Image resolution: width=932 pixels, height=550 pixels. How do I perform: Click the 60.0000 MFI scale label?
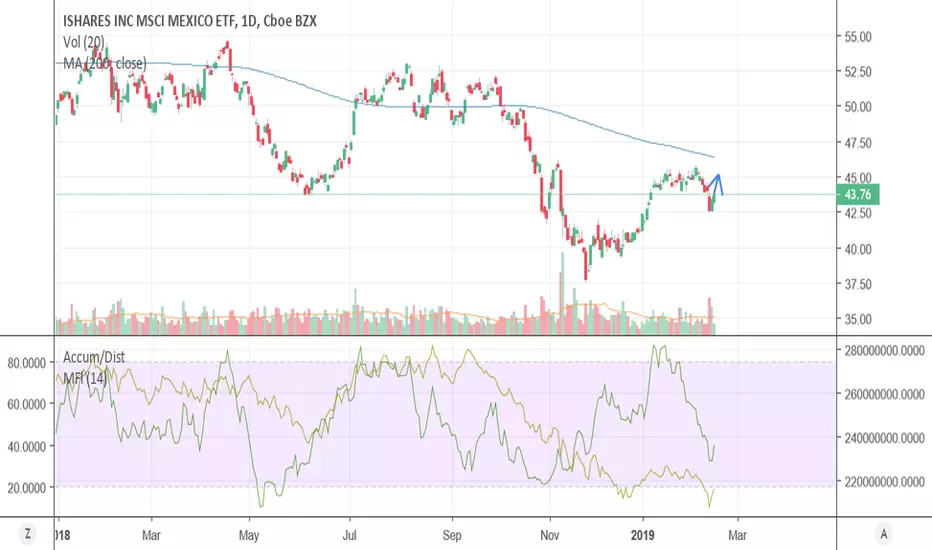pos(27,404)
